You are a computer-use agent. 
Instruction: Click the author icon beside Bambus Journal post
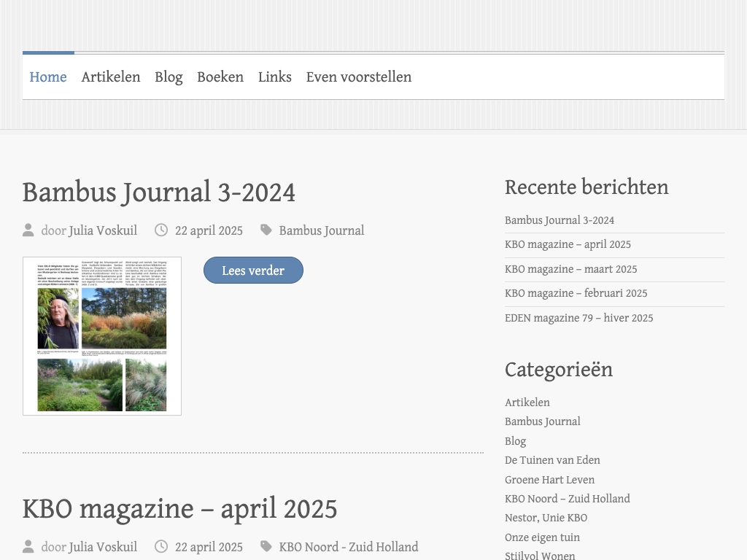28,230
